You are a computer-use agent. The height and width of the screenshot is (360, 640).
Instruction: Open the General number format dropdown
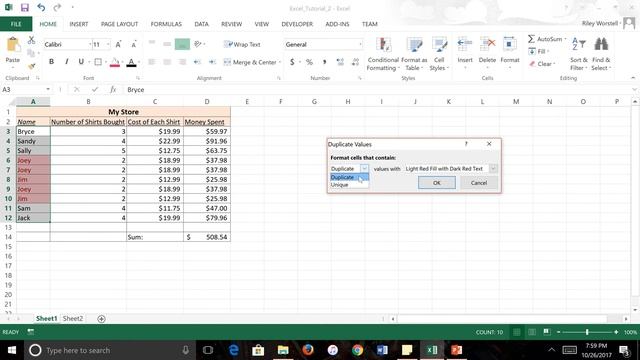tap(360, 44)
